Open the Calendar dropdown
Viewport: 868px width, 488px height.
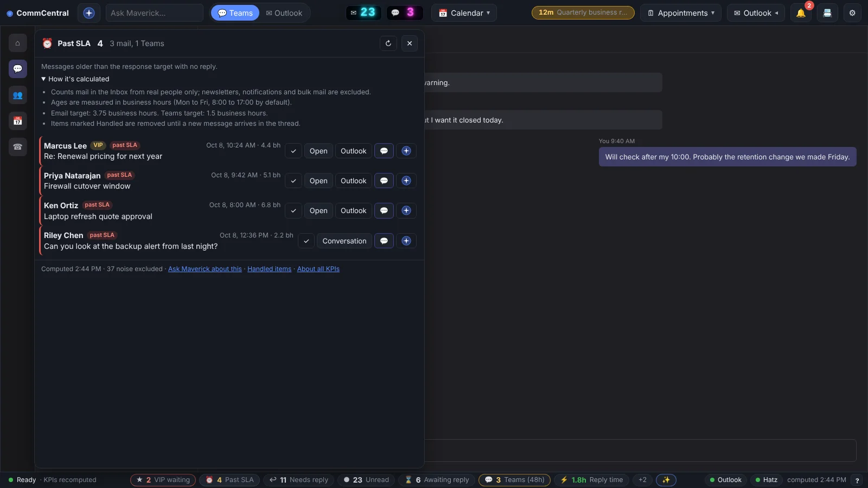click(x=464, y=13)
